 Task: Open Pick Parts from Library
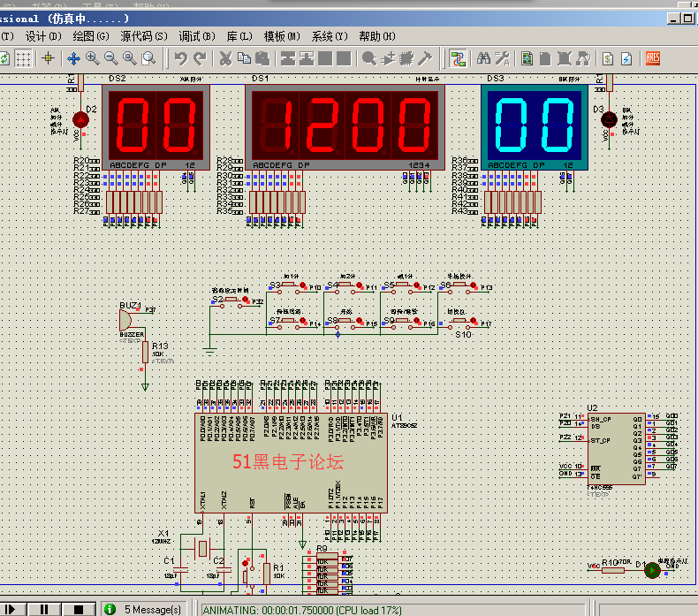point(369,58)
